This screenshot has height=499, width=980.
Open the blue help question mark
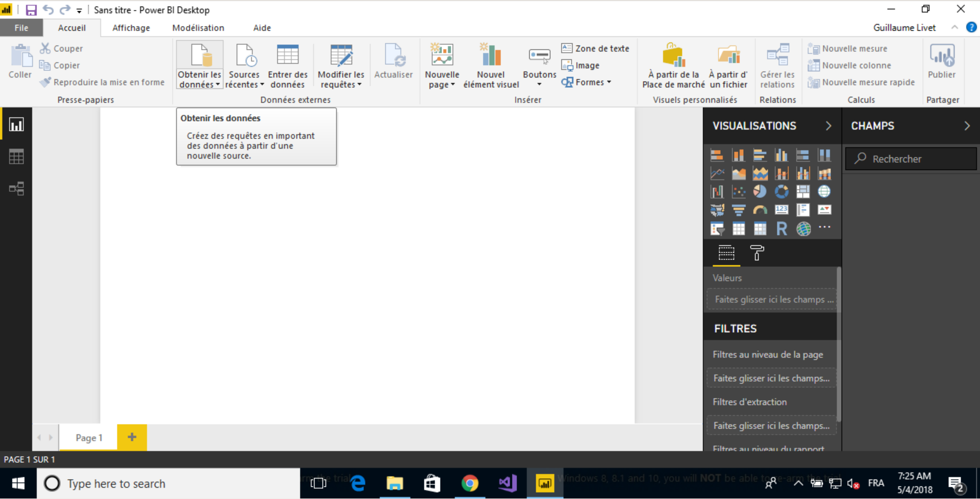(x=971, y=28)
